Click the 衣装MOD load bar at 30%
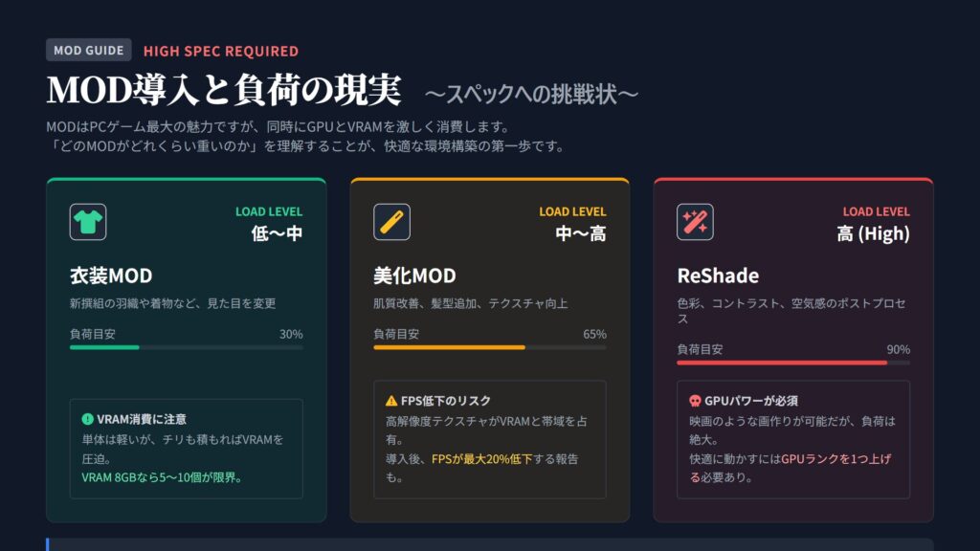This screenshot has width=980, height=551. (104, 347)
